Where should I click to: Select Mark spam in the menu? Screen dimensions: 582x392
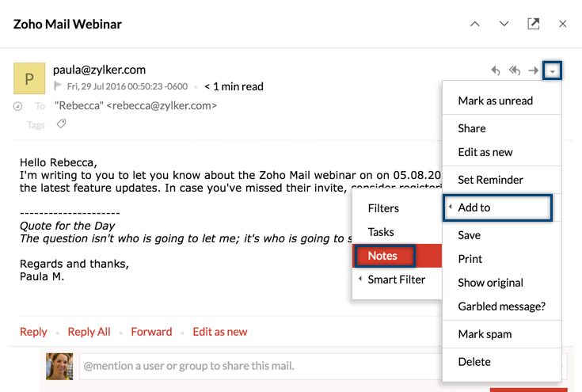pos(501,334)
